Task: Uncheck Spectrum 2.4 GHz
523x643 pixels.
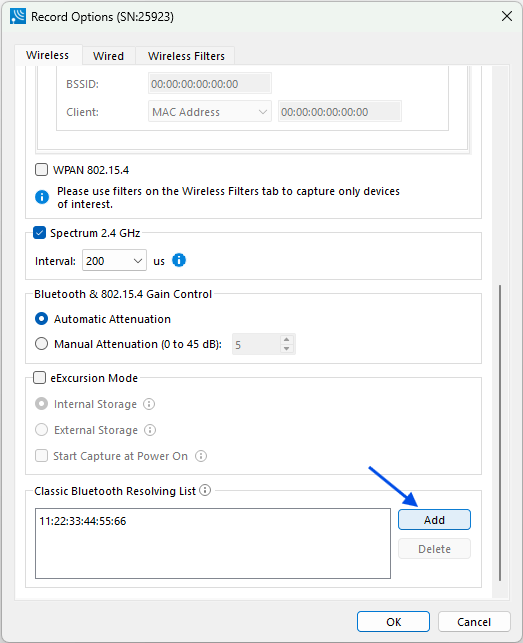Action: point(39,233)
